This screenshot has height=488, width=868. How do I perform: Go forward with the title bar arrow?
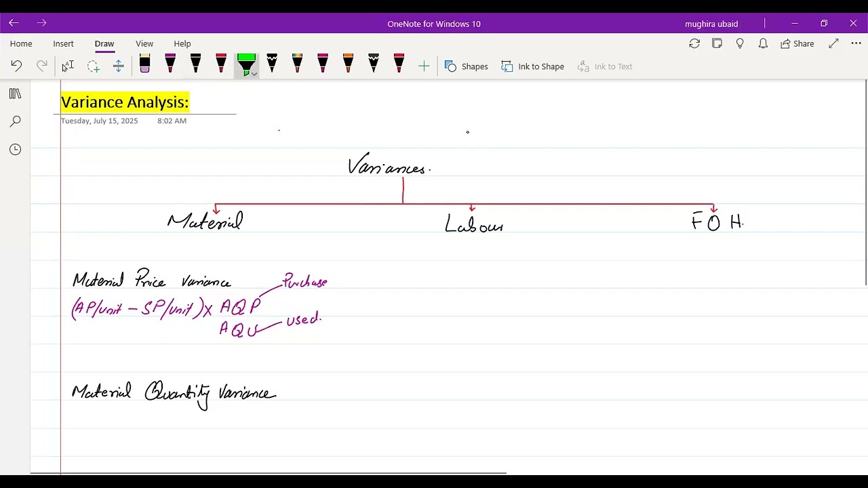click(41, 23)
